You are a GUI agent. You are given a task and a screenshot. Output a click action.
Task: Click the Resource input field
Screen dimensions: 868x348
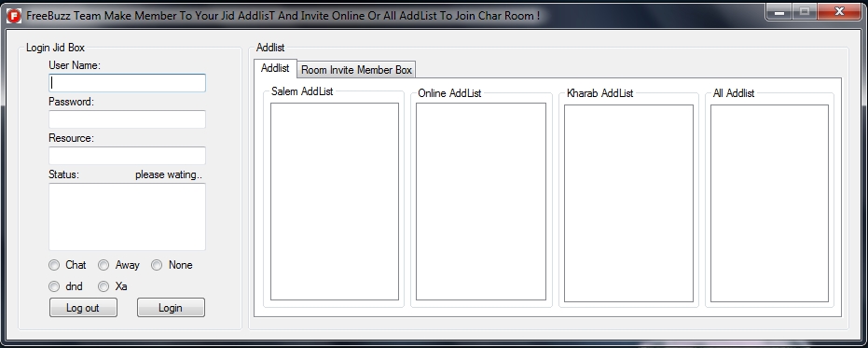(128, 155)
